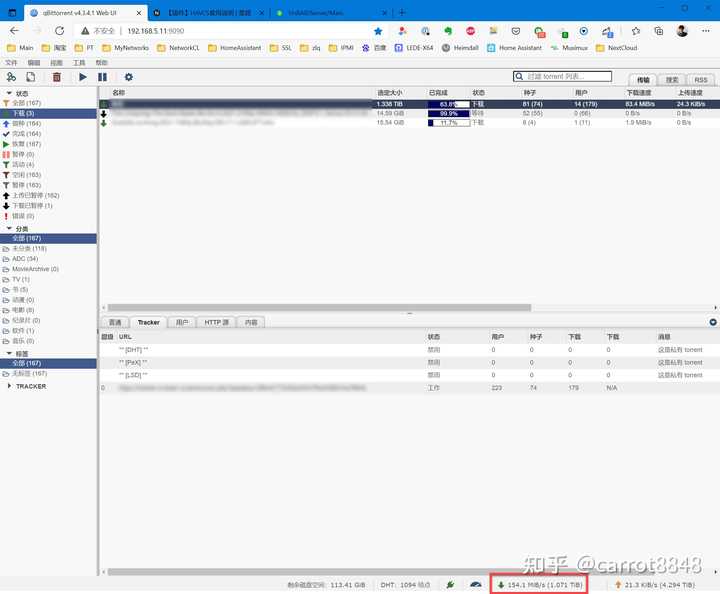Reload the page with refresh icon
720x594 pixels.
click(60, 31)
